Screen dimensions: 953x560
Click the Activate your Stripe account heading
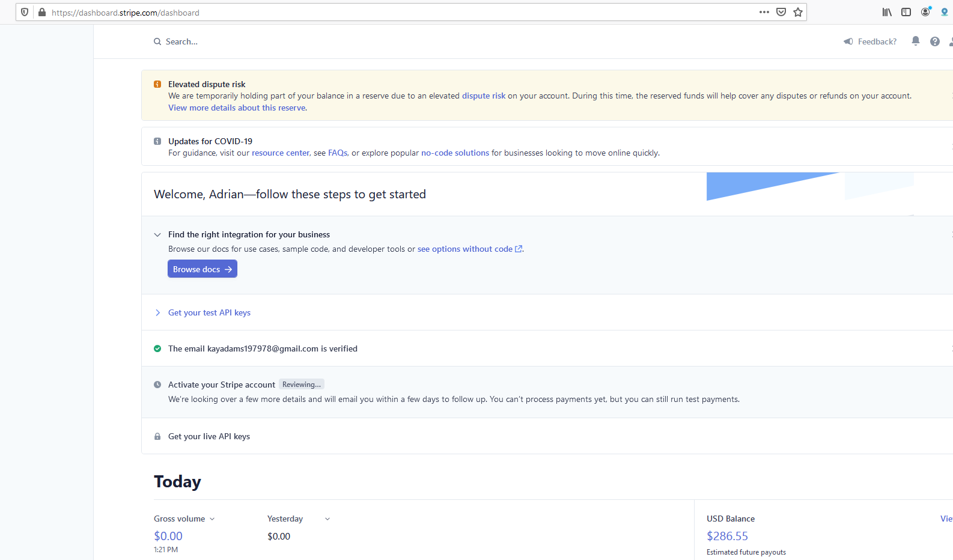coord(222,385)
